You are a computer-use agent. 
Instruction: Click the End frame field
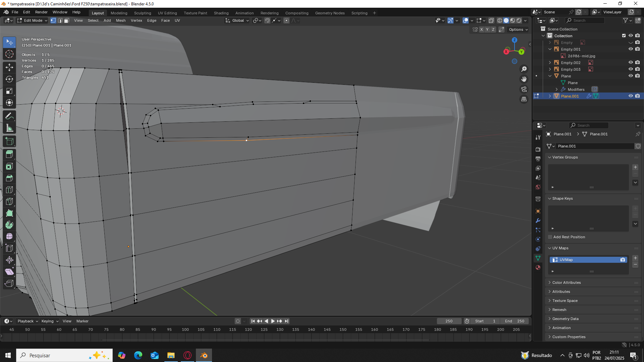click(515, 321)
